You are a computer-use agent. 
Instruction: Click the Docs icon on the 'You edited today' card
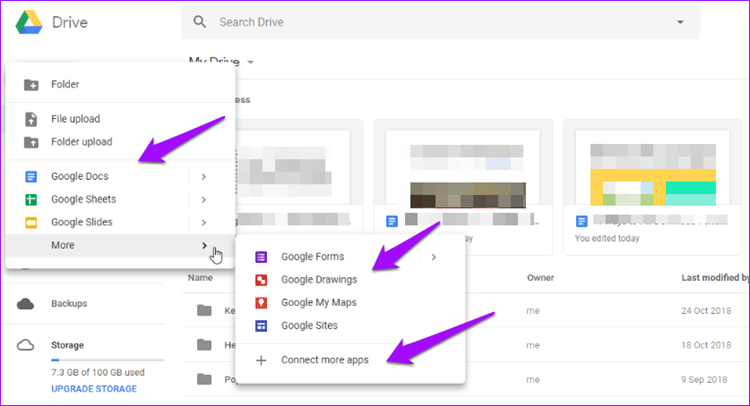point(582,221)
